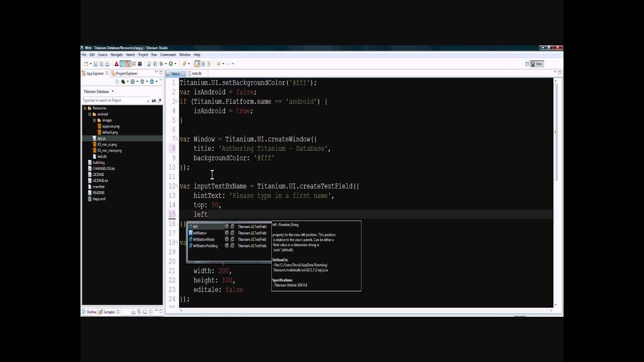The height and width of the screenshot is (362, 644).
Task: Toggle case sensitive search 'aA' button
Action: pos(154,101)
